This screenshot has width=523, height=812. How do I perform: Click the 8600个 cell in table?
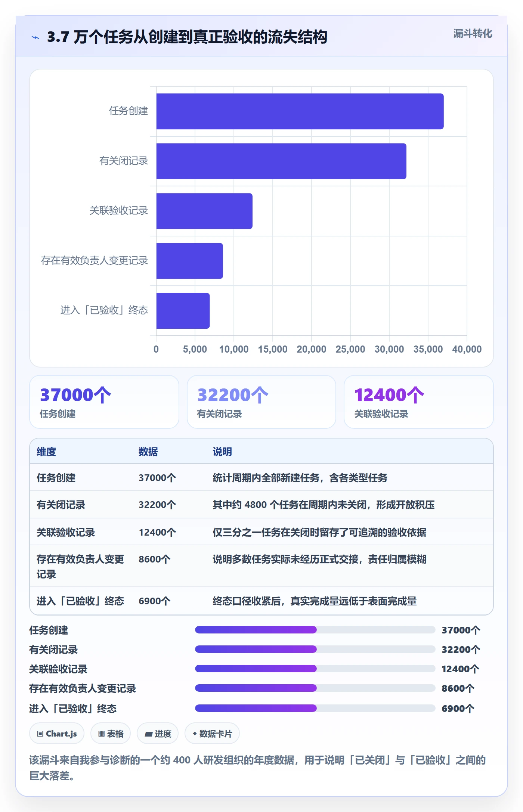tap(154, 559)
